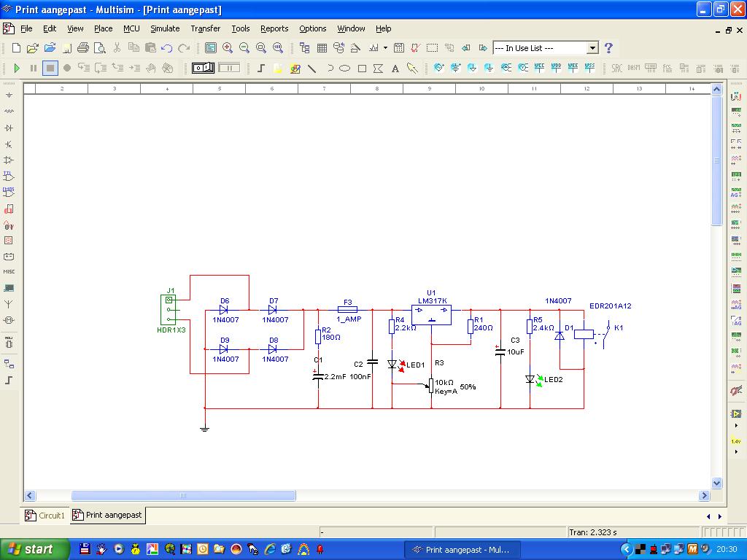Viewport: 747px width, 560px height.
Task: Open the spreadsheet view grid icon
Action: tap(322, 48)
